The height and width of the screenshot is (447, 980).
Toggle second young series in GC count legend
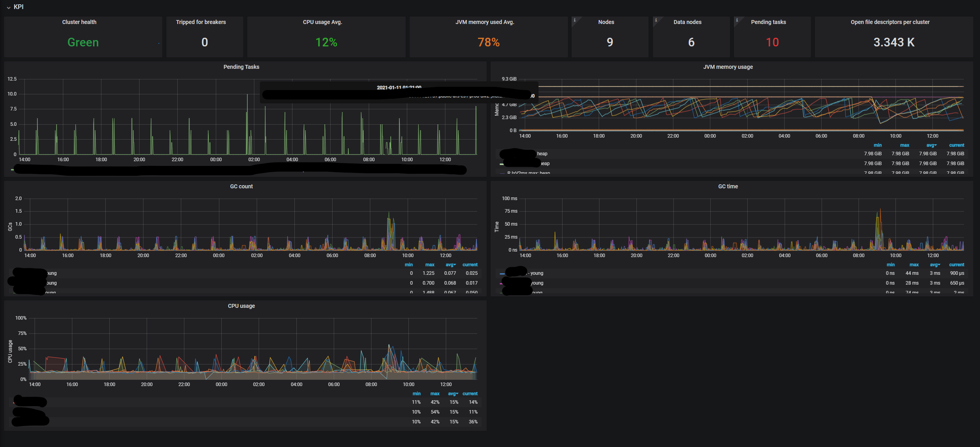coord(51,283)
